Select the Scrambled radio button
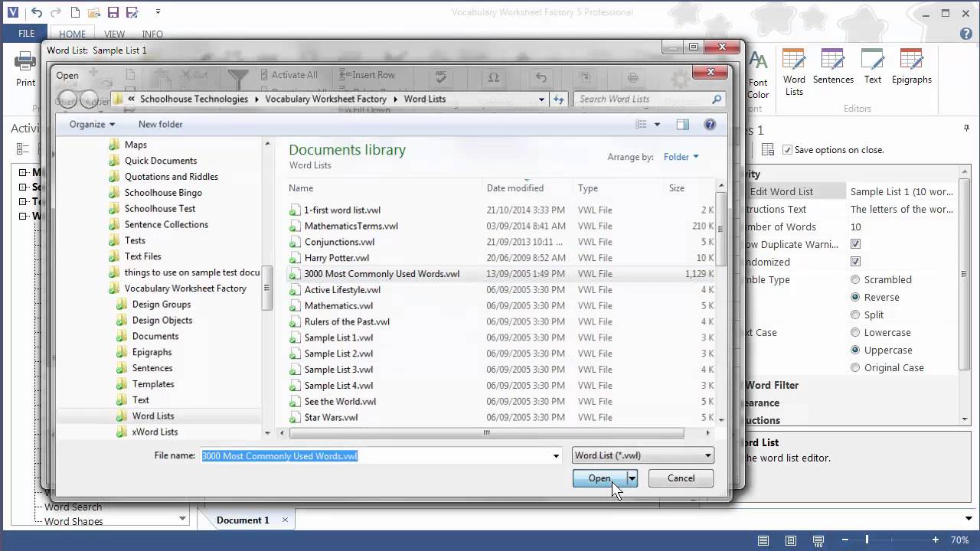The height and width of the screenshot is (551, 980). [855, 280]
